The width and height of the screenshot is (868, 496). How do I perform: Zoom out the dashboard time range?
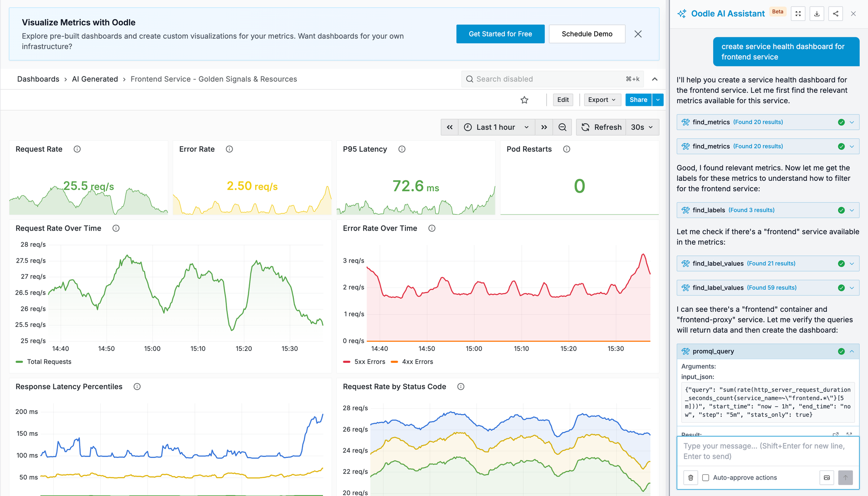(562, 127)
